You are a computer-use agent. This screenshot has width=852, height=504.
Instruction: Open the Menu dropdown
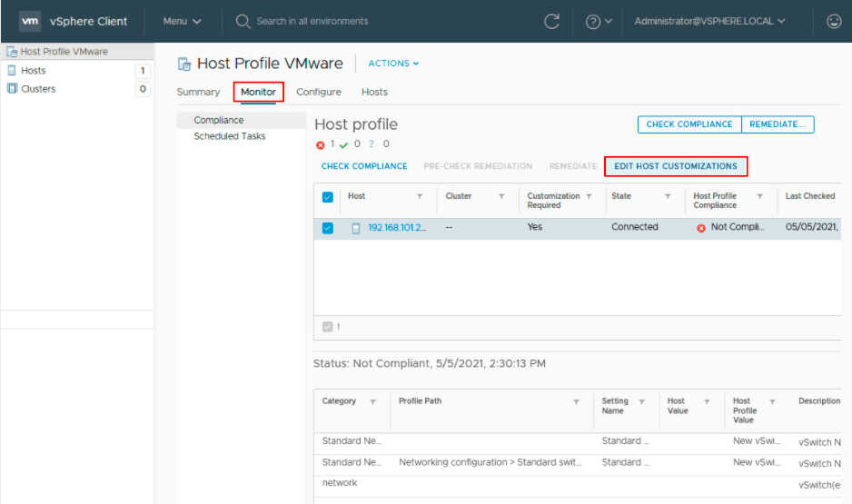point(182,21)
